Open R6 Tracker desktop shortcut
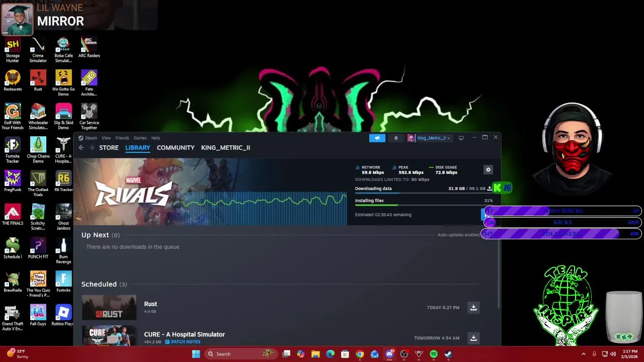 [63, 182]
